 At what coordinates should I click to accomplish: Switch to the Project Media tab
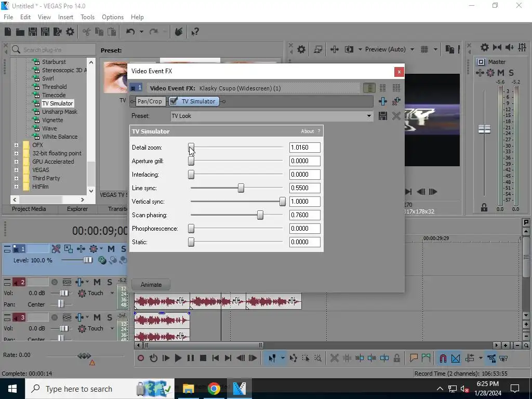pyautogui.click(x=29, y=209)
